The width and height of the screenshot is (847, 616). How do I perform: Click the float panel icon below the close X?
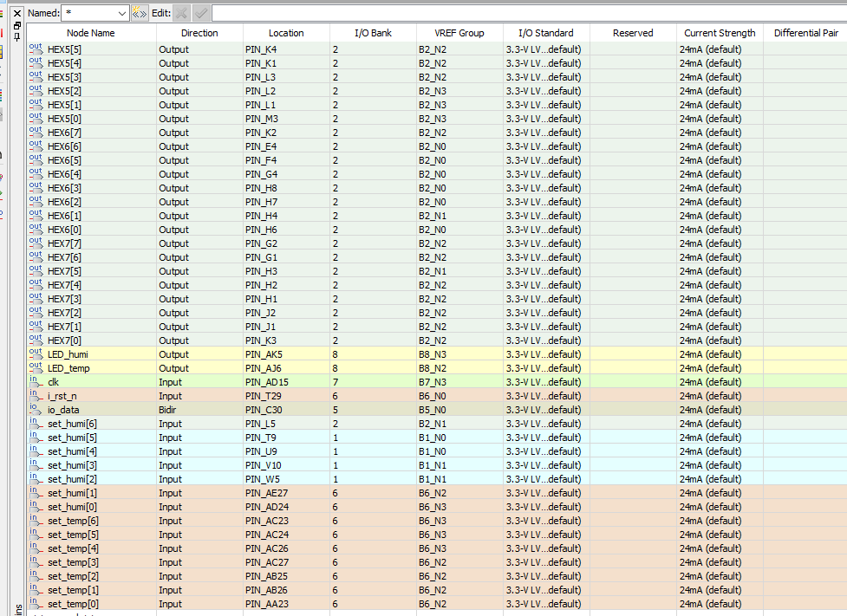click(17, 25)
